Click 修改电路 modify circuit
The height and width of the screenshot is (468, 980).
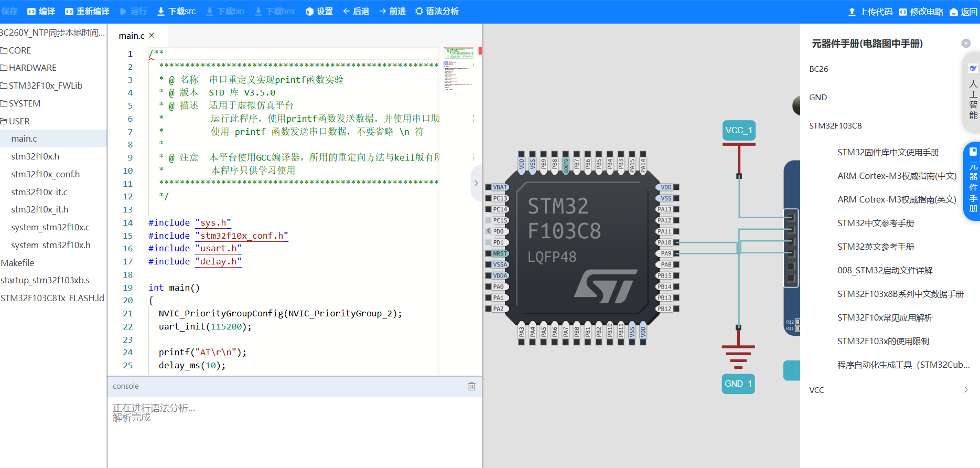coord(921,12)
